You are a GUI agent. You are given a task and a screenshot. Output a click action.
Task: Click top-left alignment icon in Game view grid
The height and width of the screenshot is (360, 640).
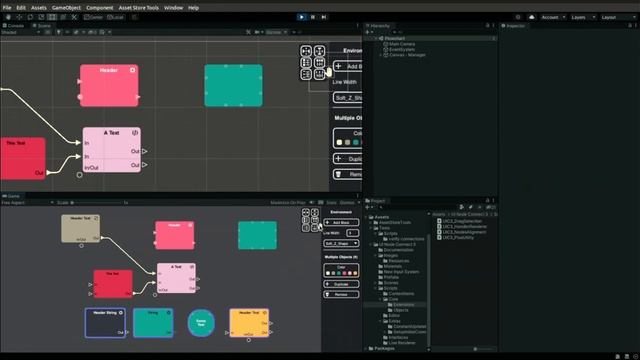[306, 213]
